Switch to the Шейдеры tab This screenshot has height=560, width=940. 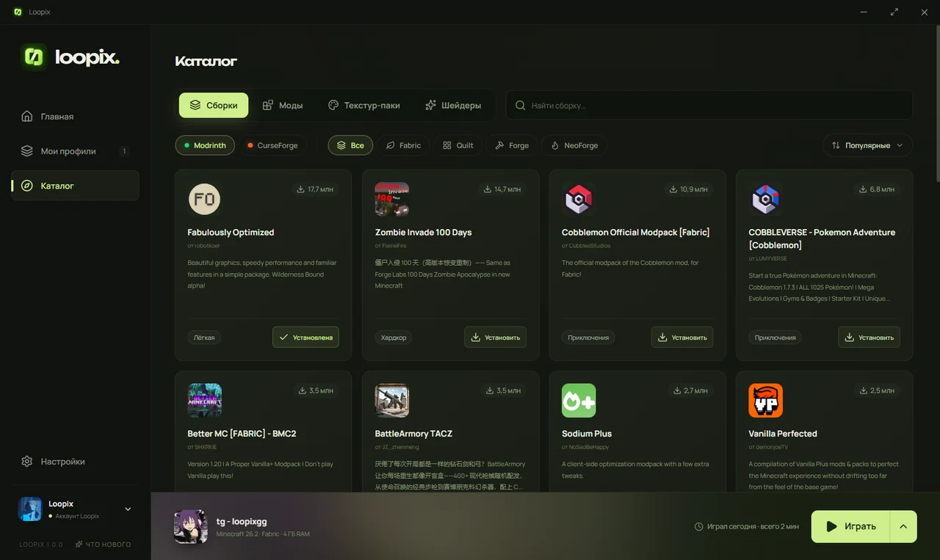(453, 105)
